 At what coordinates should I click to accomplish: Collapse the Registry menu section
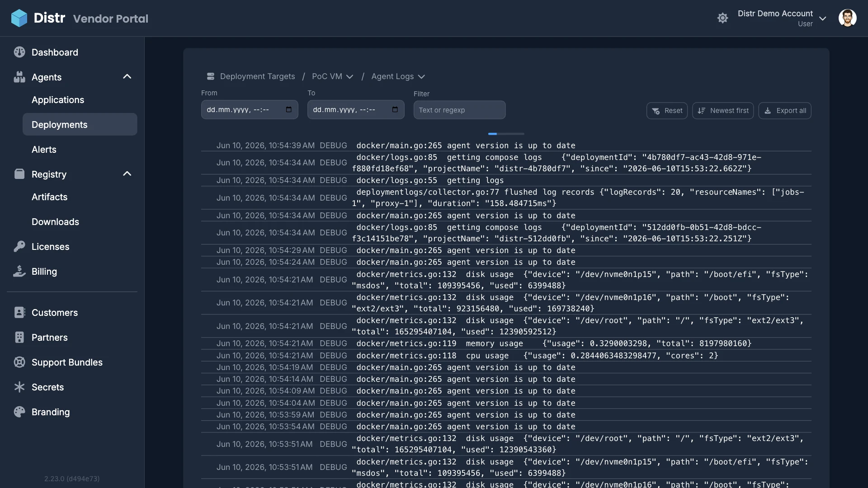[x=127, y=174]
